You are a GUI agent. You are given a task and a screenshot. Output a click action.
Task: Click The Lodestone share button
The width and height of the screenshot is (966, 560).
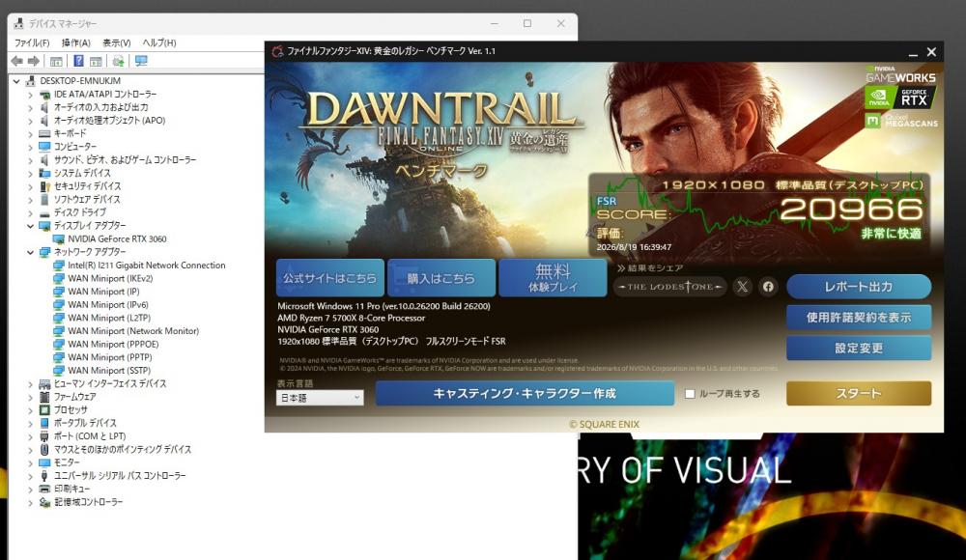[x=669, y=287]
